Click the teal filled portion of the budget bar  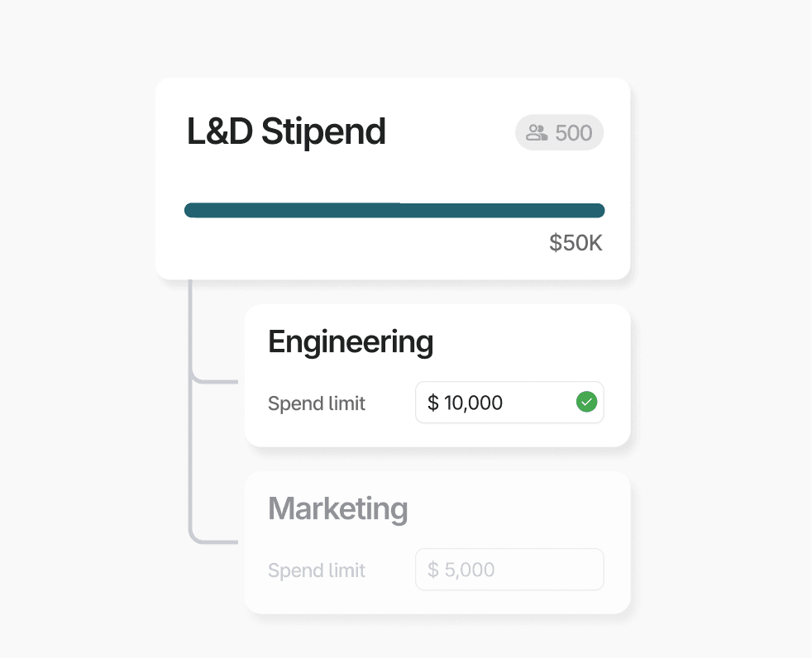[x=289, y=210]
